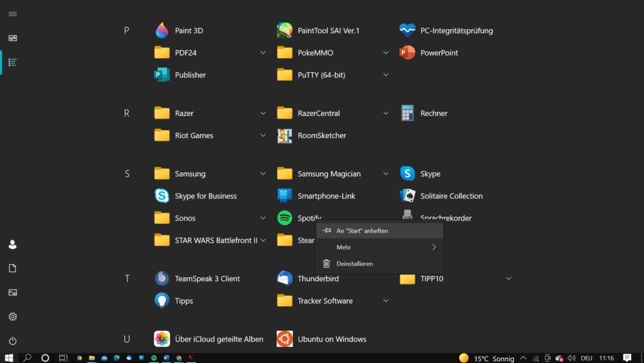Launch Skype for Business
644x363 pixels.
(x=196, y=195)
